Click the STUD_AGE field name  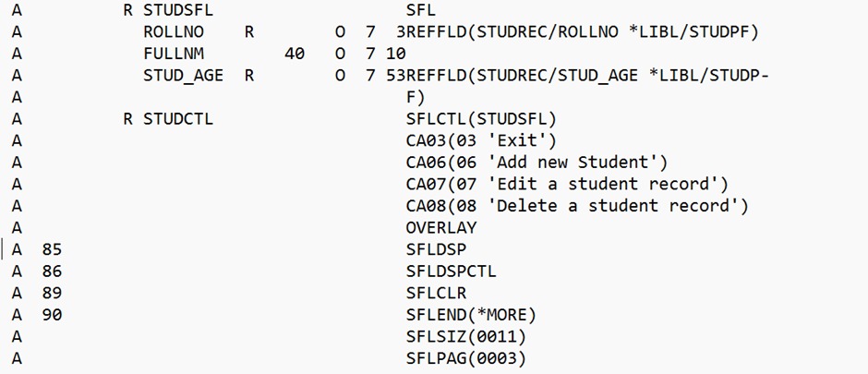pos(183,76)
